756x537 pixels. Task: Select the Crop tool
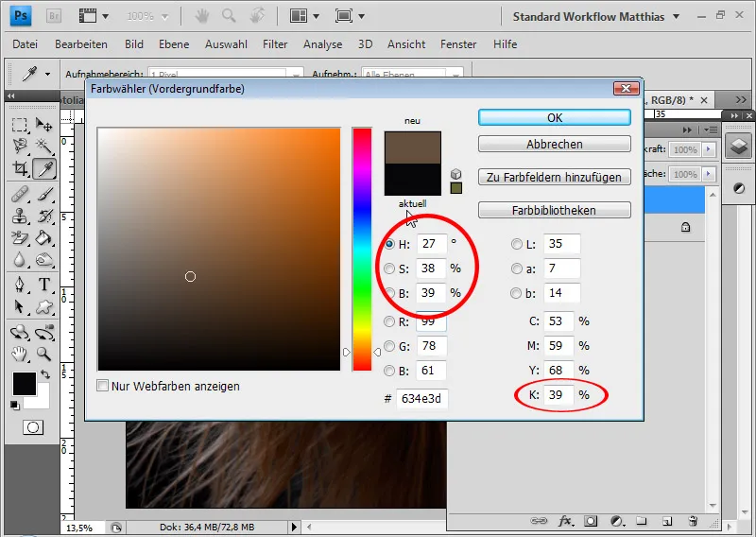click(x=20, y=168)
